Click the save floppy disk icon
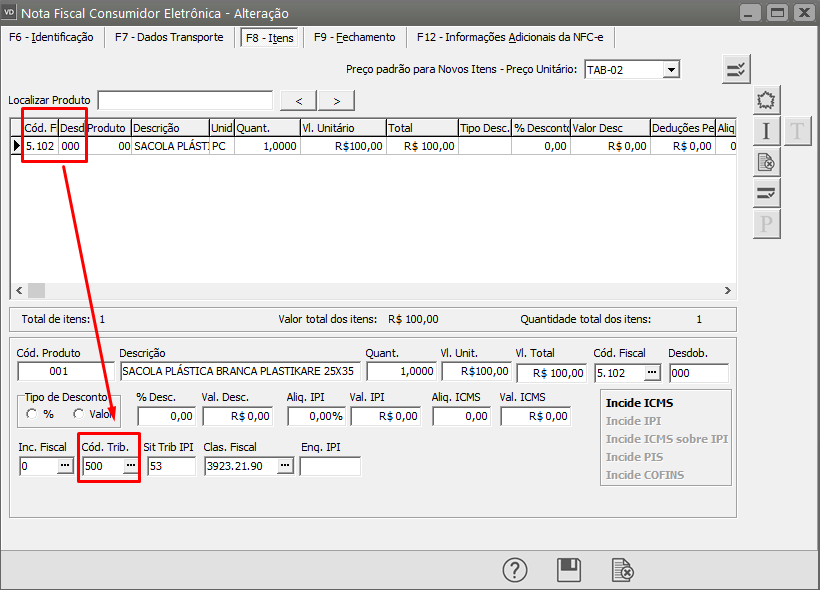This screenshot has height=590, width=820. point(569,570)
